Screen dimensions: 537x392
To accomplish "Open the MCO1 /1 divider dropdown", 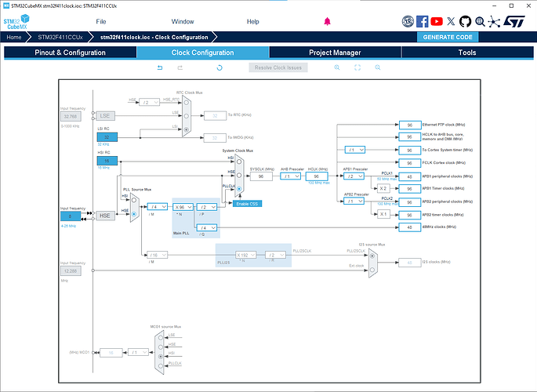I will click(138, 352).
